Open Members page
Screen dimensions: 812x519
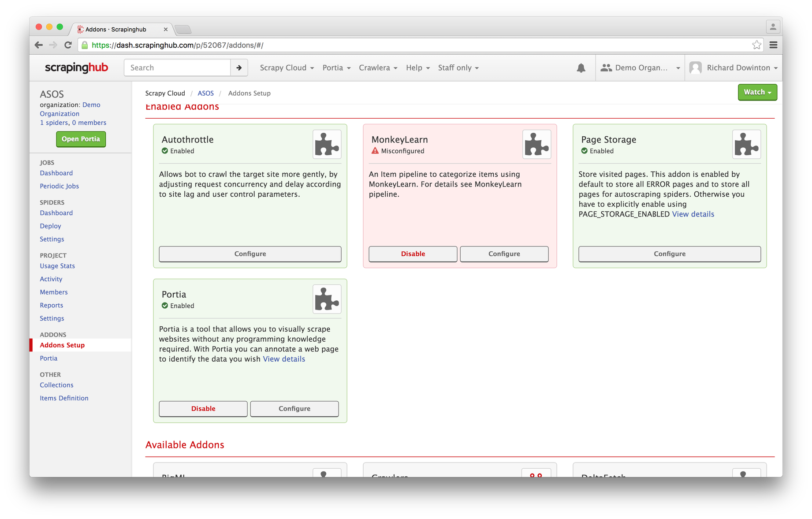54,292
